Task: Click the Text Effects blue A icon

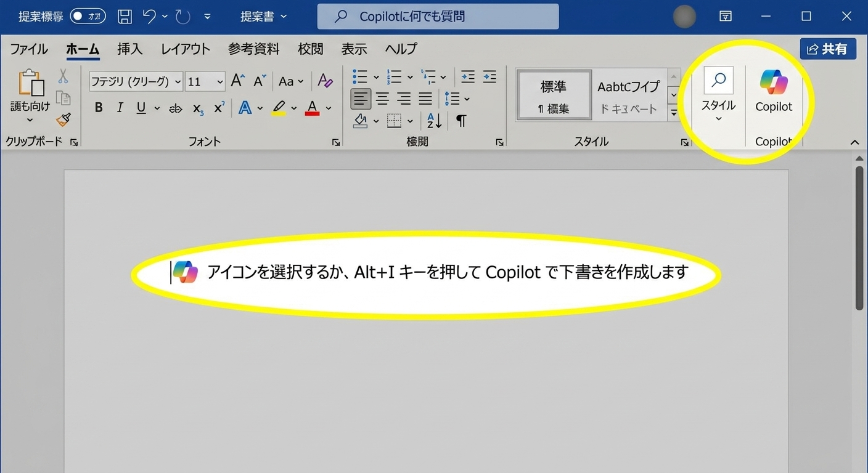Action: [x=245, y=108]
